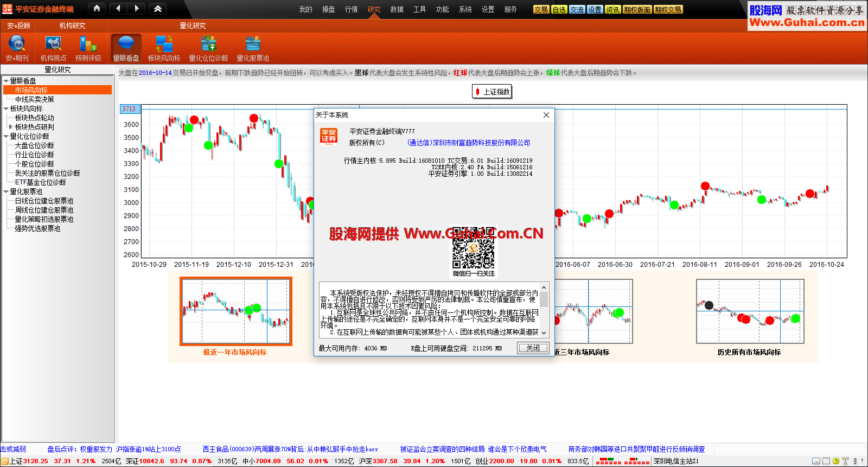Open the 行情 menu
This screenshot has width=868, height=467.
351,9
